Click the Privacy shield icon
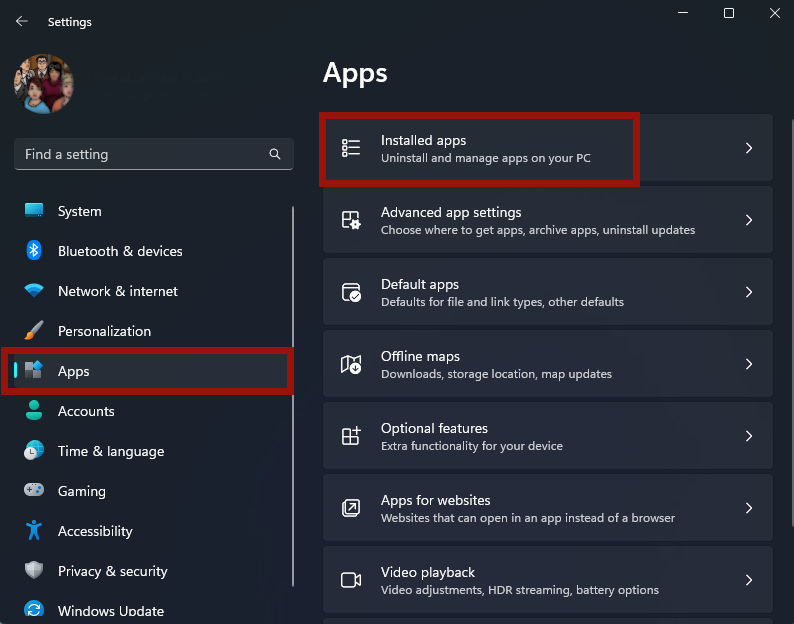 (x=34, y=570)
